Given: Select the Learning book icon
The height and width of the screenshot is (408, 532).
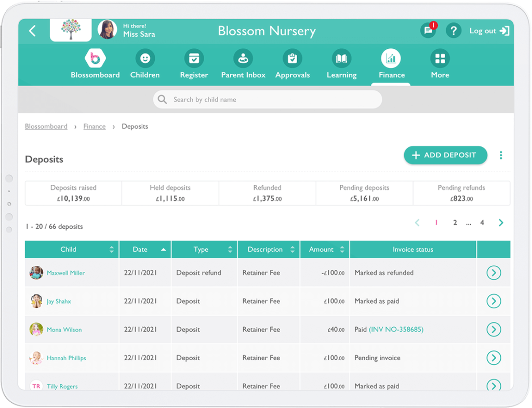Looking at the screenshot, I should click(x=341, y=59).
